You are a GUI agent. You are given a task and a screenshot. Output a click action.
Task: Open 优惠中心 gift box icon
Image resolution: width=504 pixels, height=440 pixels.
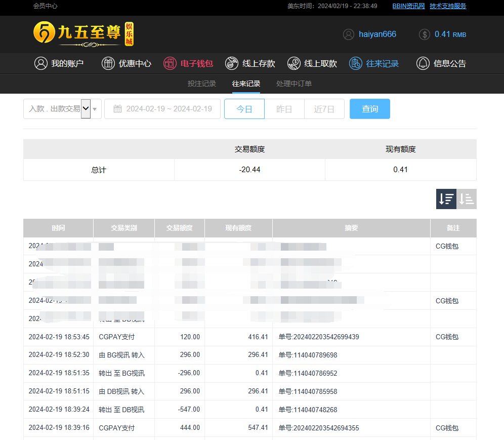click(108, 63)
